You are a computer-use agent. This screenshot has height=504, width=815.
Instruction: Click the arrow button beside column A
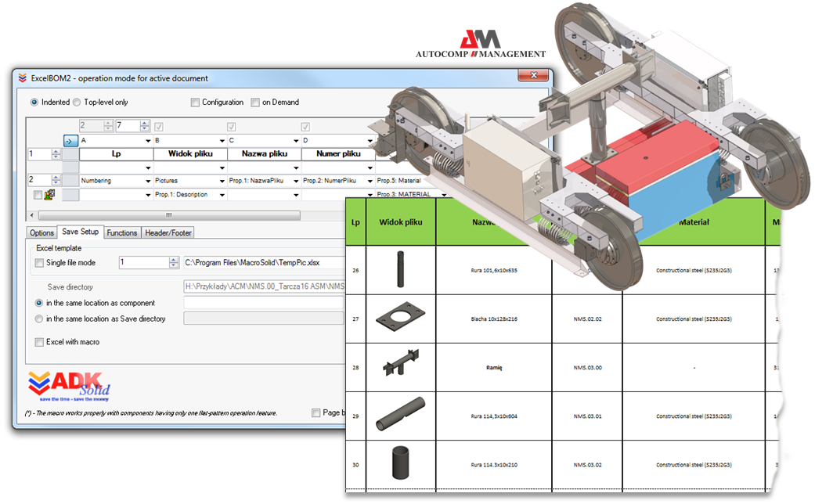70,141
